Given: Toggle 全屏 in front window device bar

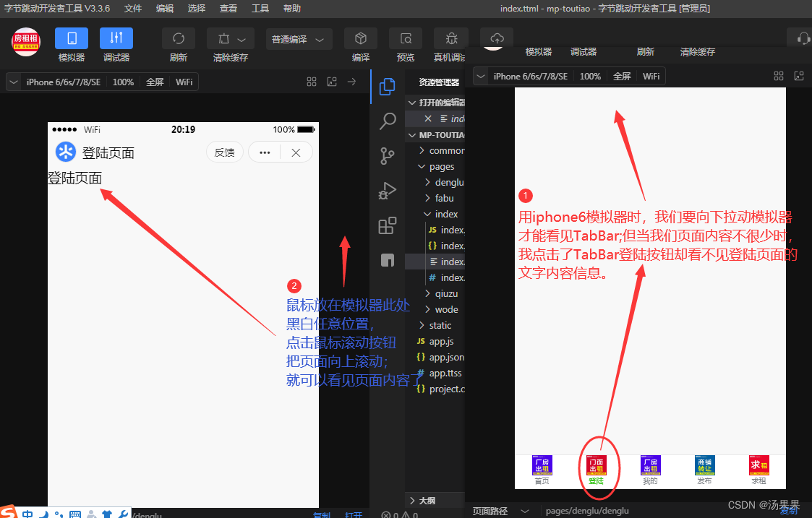Looking at the screenshot, I should coord(622,76).
